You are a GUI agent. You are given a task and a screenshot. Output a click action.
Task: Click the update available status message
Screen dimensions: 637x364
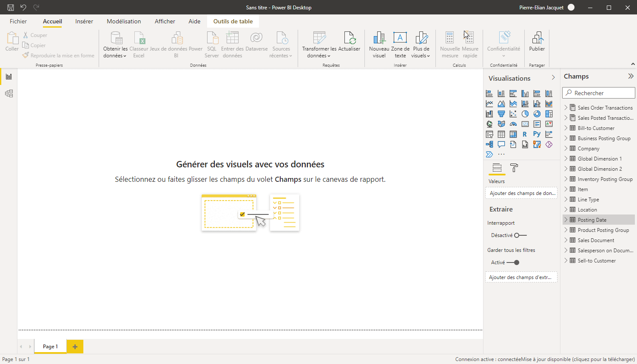(578, 359)
